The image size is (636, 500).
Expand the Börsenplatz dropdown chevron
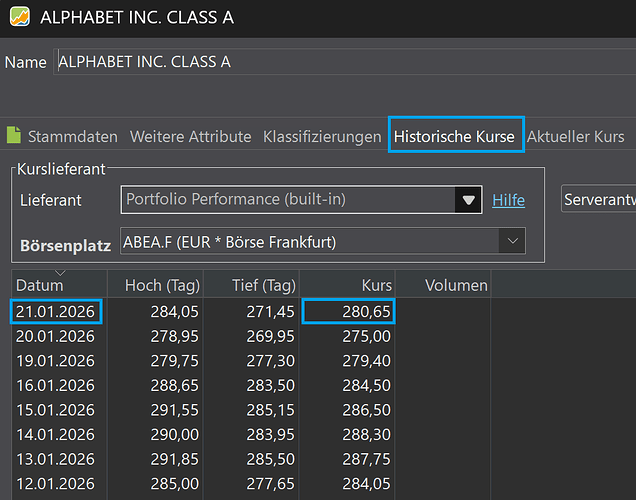(512, 241)
